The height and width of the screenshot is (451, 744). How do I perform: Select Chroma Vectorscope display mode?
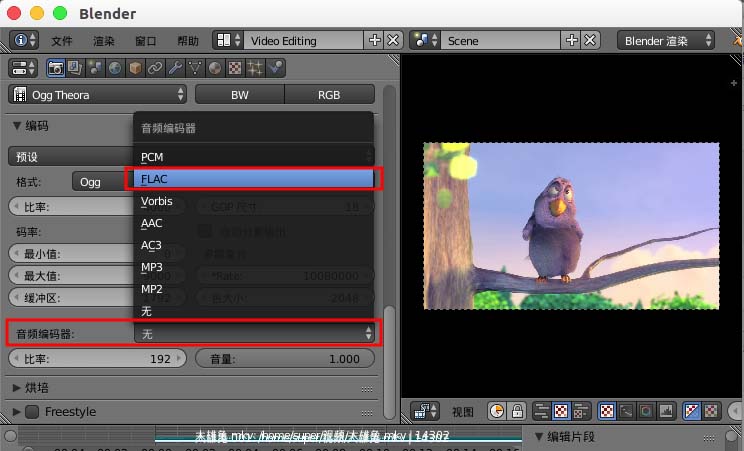click(646, 411)
